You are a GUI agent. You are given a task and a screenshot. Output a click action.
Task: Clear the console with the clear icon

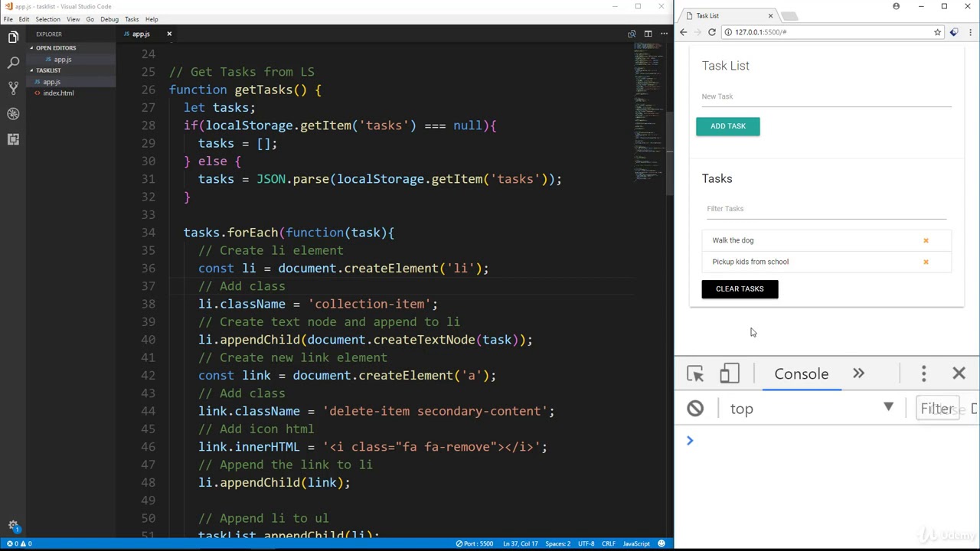695,409
